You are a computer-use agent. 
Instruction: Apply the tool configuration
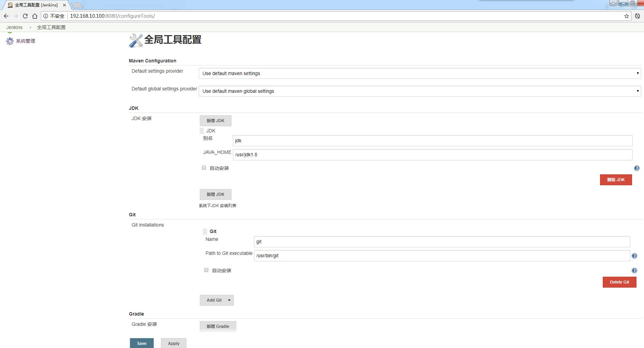pyautogui.click(x=174, y=343)
